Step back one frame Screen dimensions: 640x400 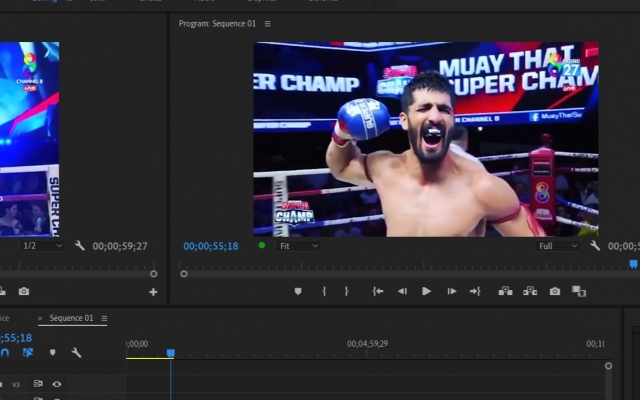coord(402,291)
